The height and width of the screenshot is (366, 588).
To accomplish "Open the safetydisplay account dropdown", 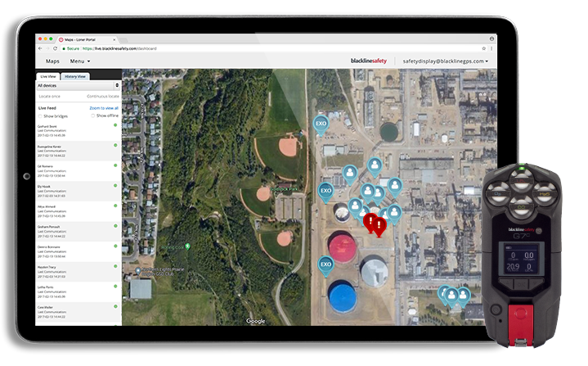I will tap(445, 61).
